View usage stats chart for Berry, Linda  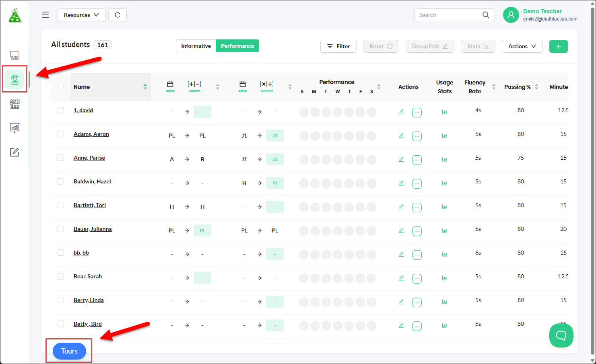[445, 302]
